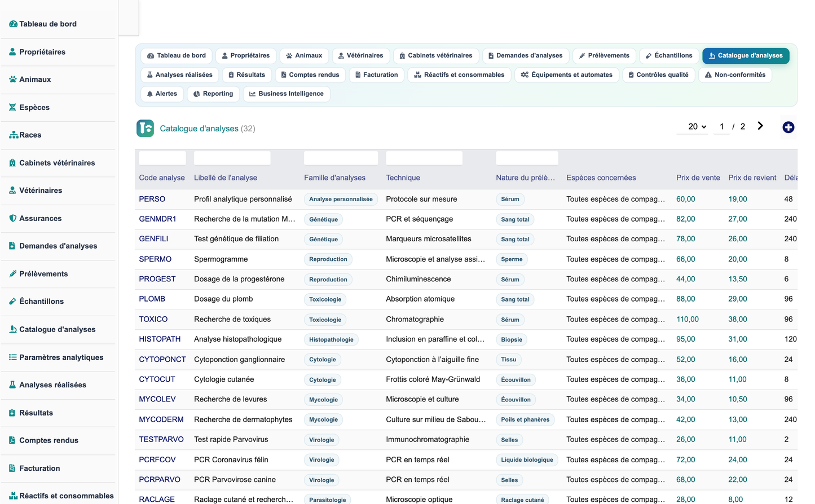Click Technique filter field
815x504 pixels.
(424, 158)
